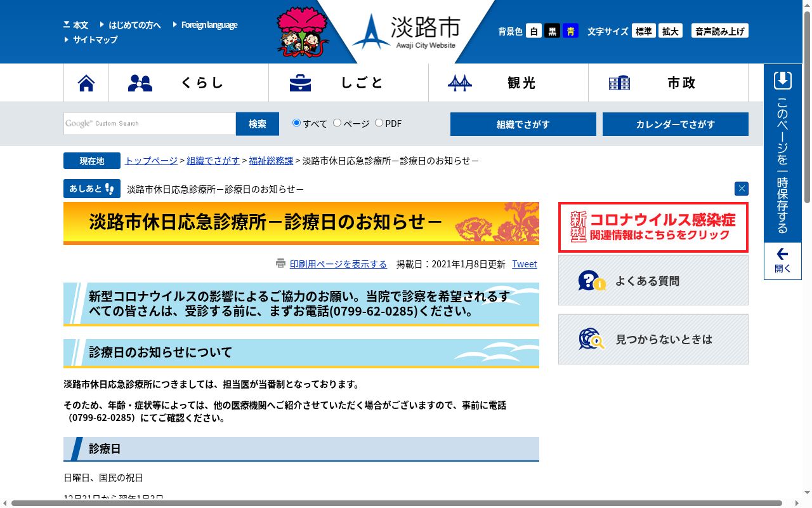812x508 pixels.
Task: Close the あしあと history bar with X
Action: (x=742, y=189)
